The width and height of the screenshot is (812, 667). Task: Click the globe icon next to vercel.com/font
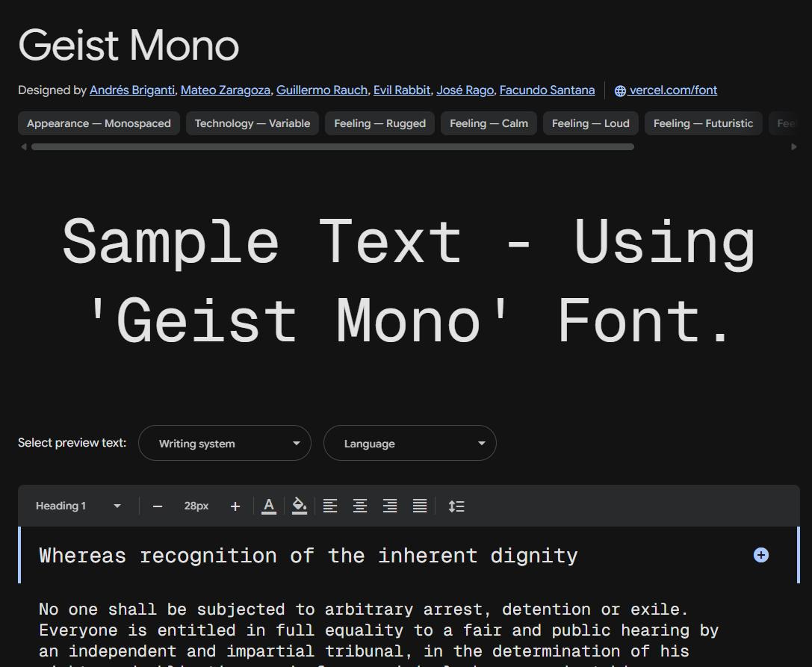(620, 90)
